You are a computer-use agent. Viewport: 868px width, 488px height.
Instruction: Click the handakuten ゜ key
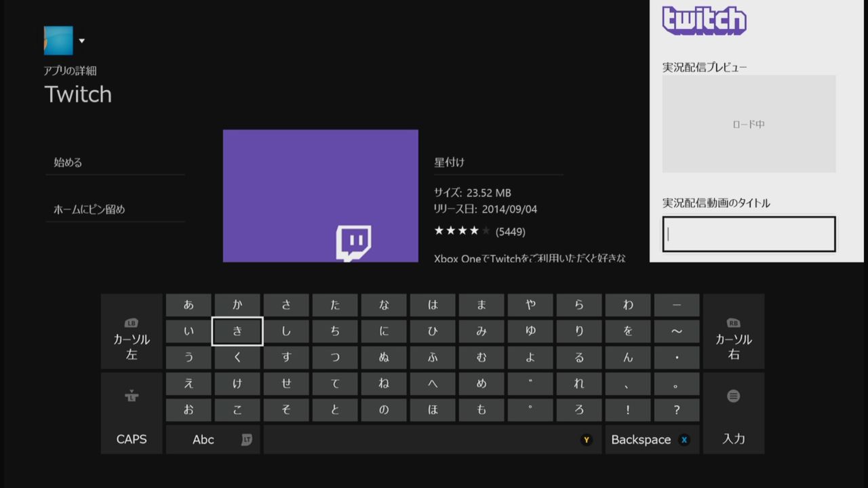click(530, 410)
